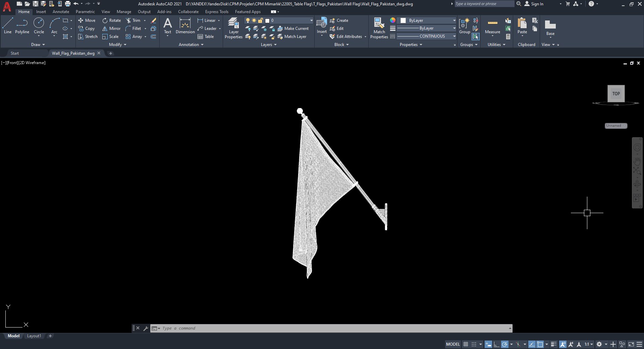Click the TOP face of ViewCube
This screenshot has height=349, width=644.
click(616, 94)
